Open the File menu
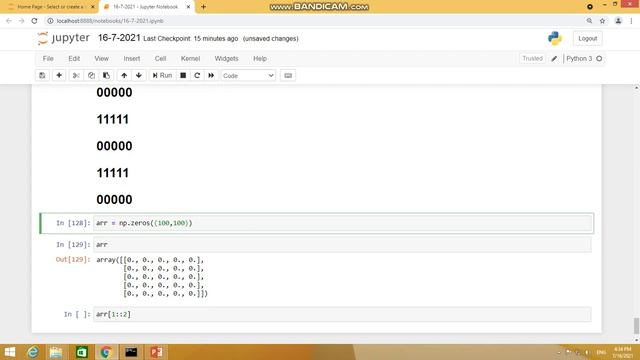This screenshot has width=640, height=360. pyautogui.click(x=48, y=59)
